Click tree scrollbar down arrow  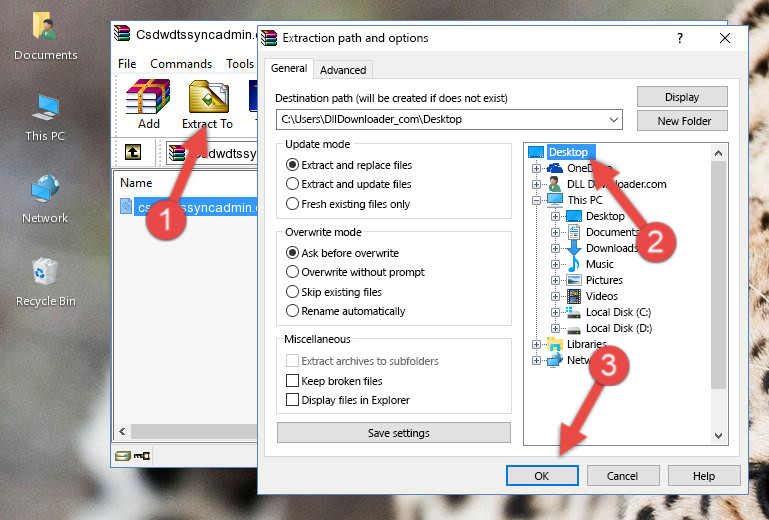pyautogui.click(x=718, y=436)
